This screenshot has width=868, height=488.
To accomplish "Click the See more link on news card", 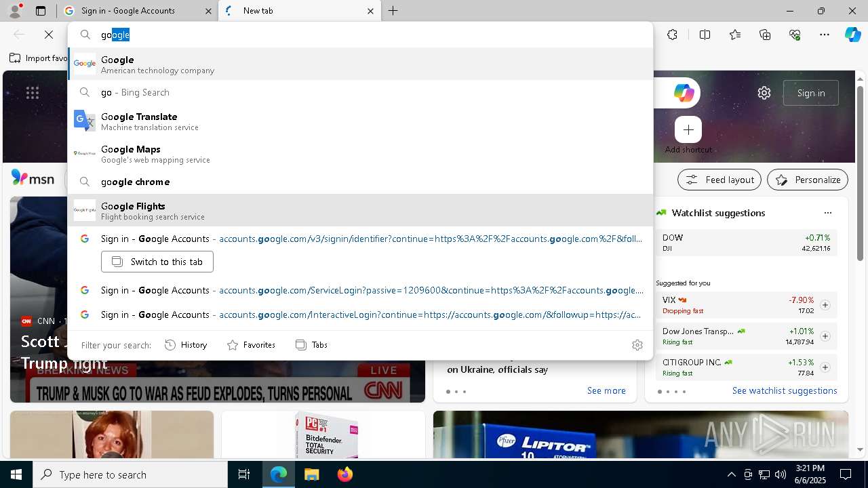I will [x=606, y=390].
